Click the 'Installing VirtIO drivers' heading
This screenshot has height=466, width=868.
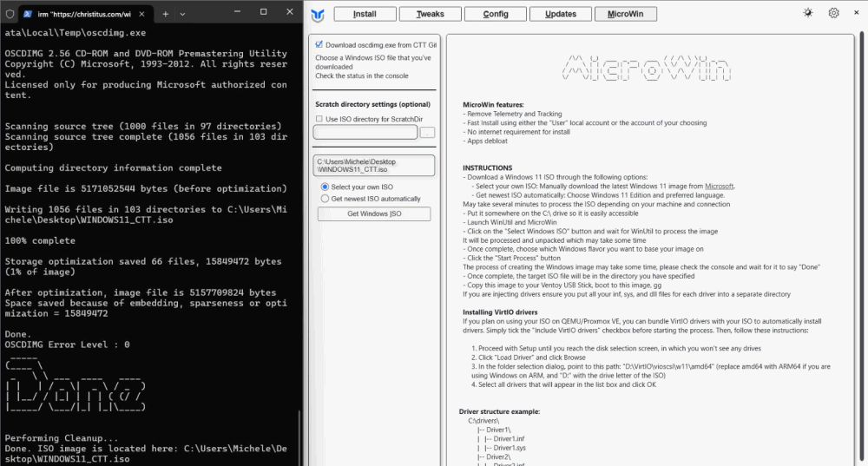500,312
